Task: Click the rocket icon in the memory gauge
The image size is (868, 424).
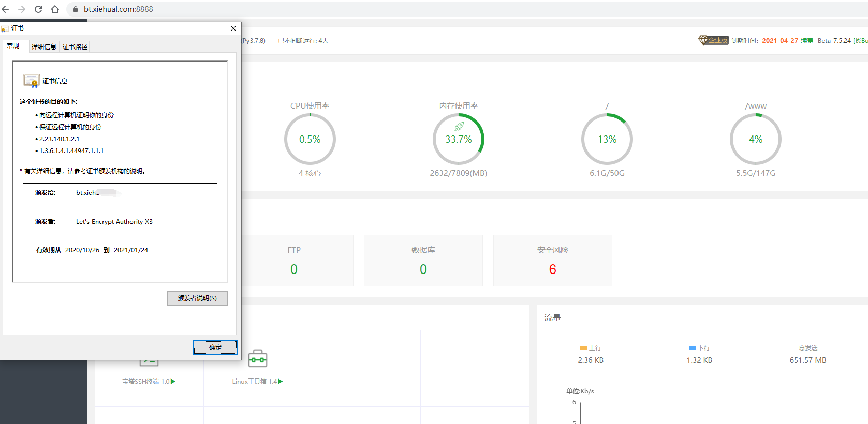Action: point(459,127)
